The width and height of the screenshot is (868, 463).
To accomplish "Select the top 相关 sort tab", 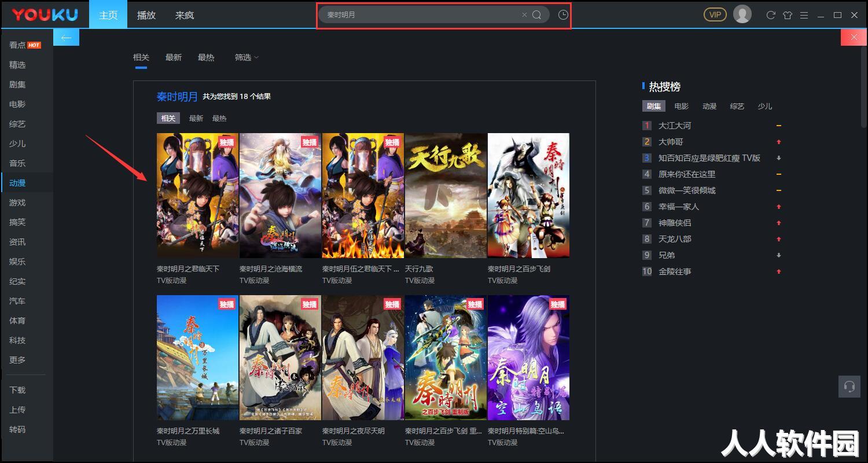I will click(141, 57).
